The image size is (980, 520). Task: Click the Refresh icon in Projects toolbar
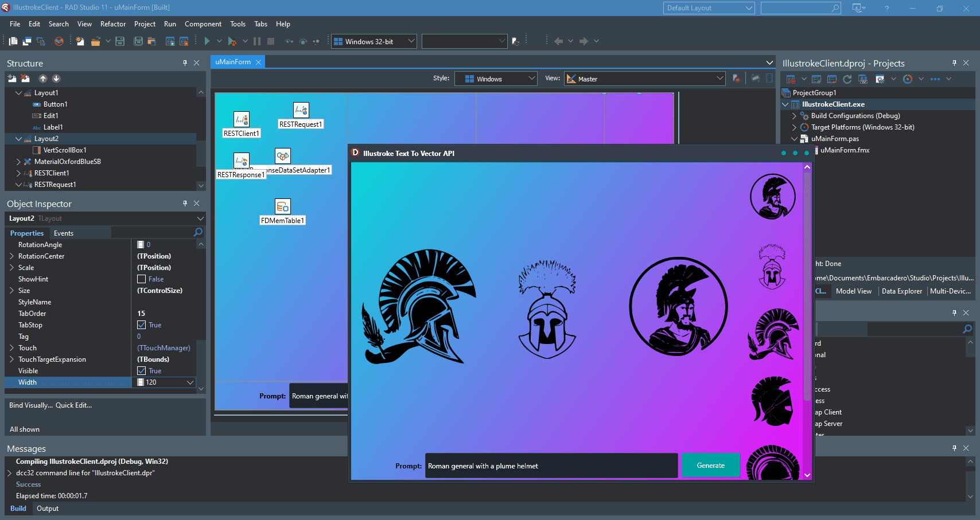847,79
